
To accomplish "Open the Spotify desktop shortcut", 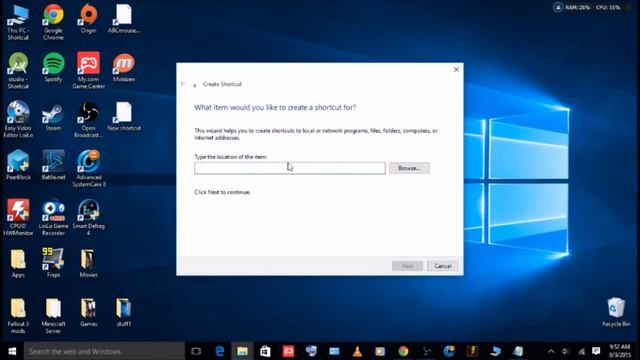I will tap(53, 67).
